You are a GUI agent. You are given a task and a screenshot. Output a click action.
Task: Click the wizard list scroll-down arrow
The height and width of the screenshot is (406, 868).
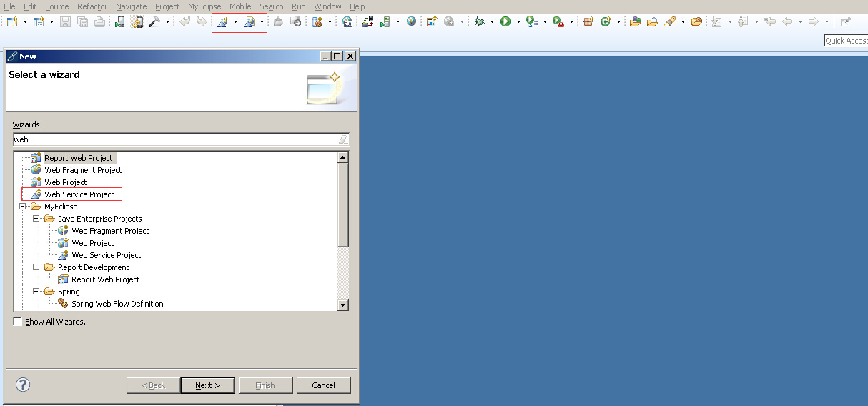[x=343, y=305]
